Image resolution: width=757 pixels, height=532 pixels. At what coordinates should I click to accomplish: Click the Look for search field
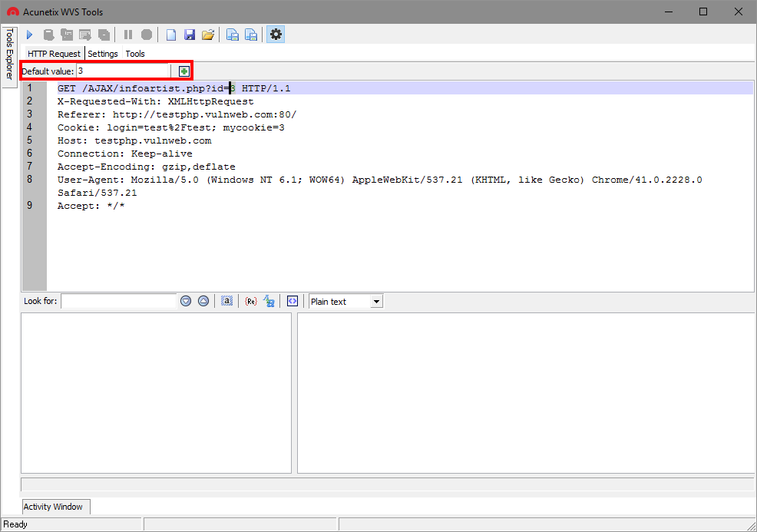point(119,301)
